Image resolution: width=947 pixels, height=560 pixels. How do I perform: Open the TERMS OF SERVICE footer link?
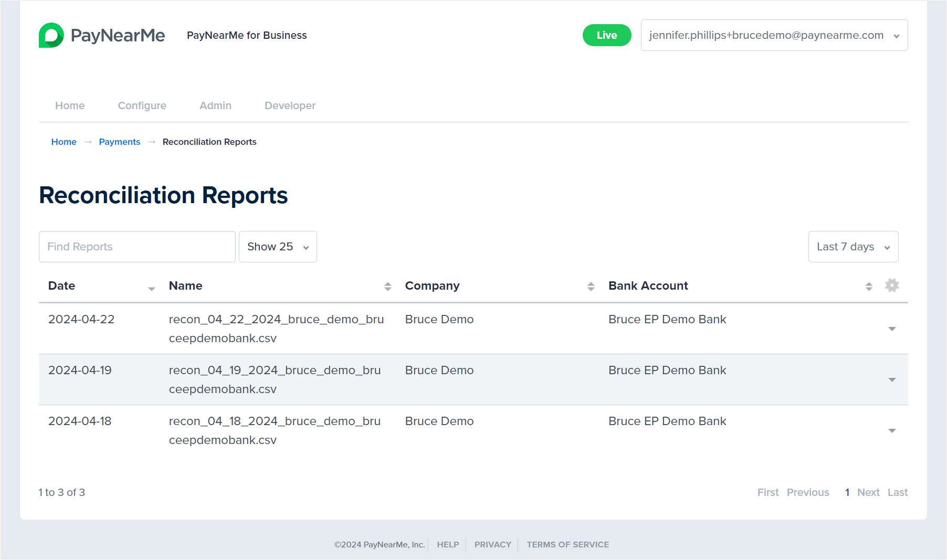click(x=568, y=545)
